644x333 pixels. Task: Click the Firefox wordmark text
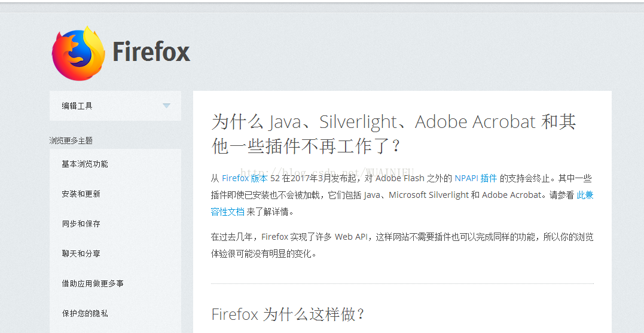coord(151,52)
